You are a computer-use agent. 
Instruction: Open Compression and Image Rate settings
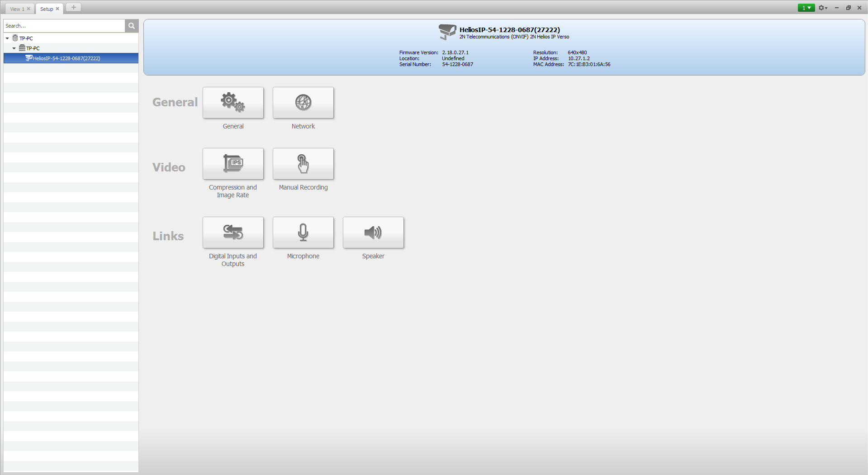(233, 164)
